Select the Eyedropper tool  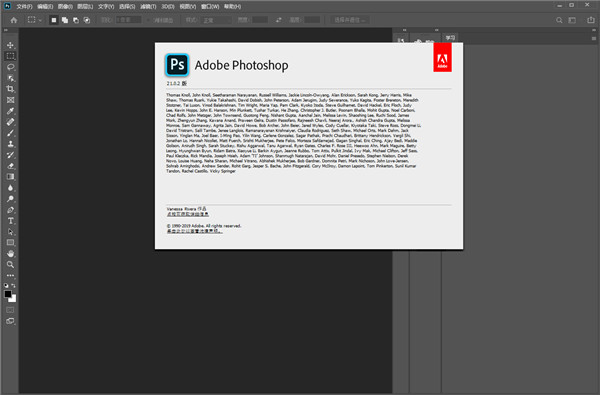[10, 111]
